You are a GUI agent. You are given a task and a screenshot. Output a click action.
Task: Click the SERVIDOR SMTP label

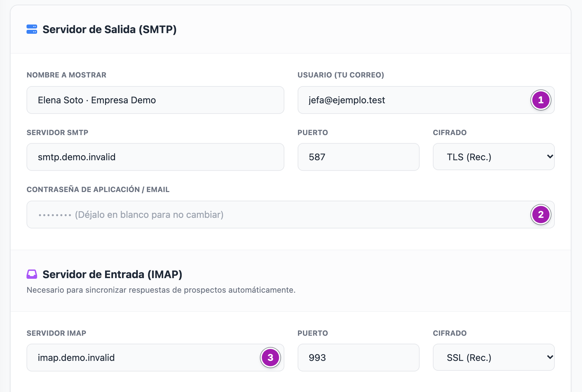pyautogui.click(x=57, y=133)
